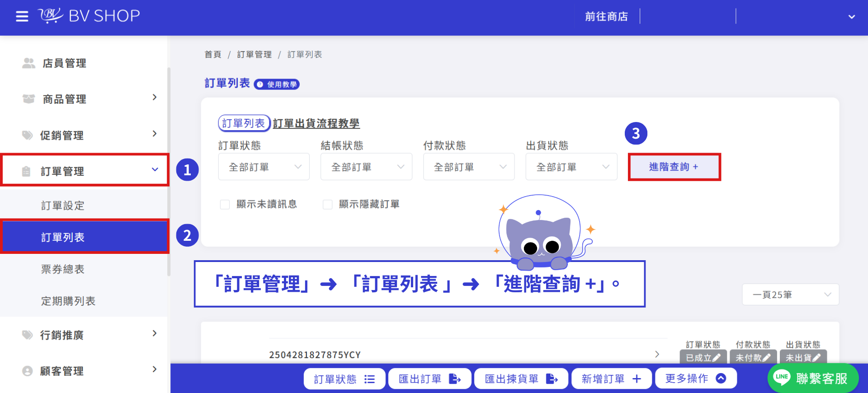Open the 訂單出貨流程教學 link
This screenshot has height=393, width=868.
pos(316,123)
